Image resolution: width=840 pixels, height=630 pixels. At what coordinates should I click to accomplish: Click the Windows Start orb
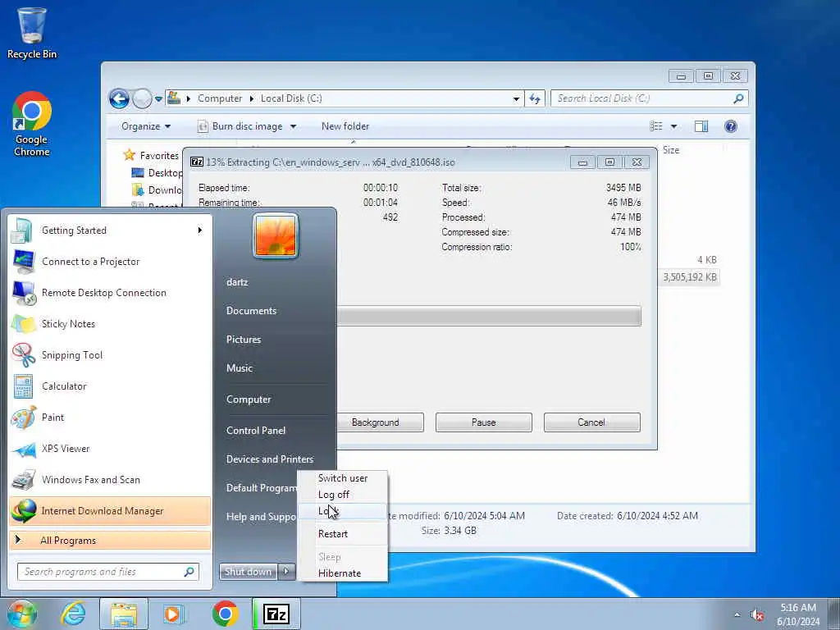tap(21, 614)
